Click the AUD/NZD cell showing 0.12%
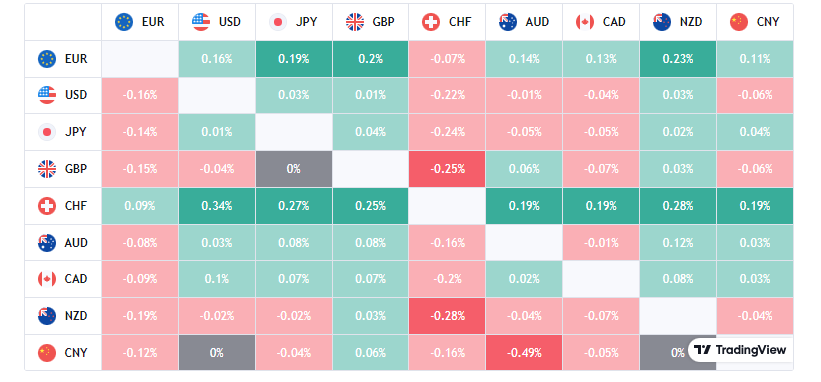 (x=678, y=243)
